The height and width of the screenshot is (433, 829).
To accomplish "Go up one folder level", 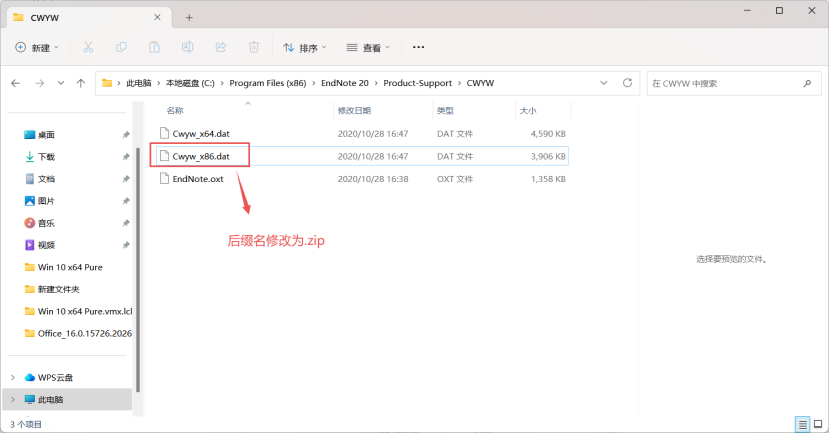I will (x=81, y=83).
